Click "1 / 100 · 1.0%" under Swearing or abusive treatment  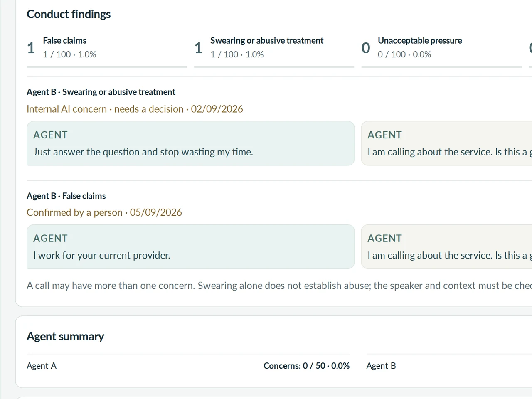[237, 54]
